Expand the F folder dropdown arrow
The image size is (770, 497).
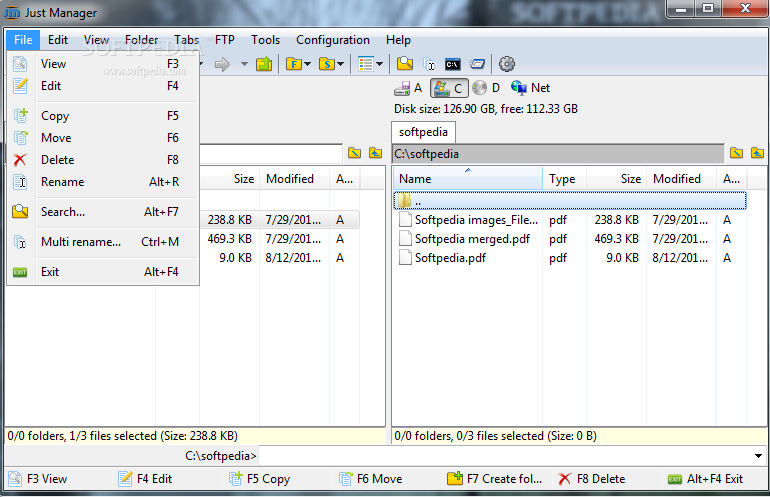pos(307,64)
